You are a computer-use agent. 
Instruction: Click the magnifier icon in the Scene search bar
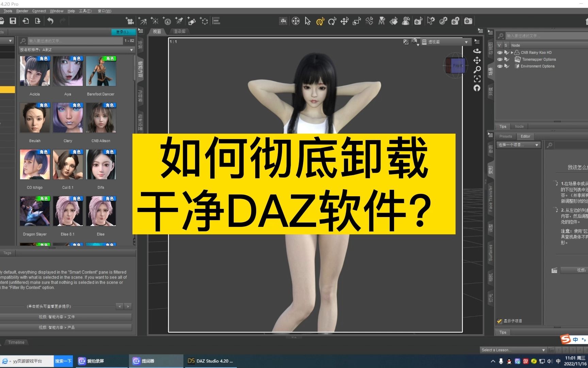pyautogui.click(x=501, y=35)
